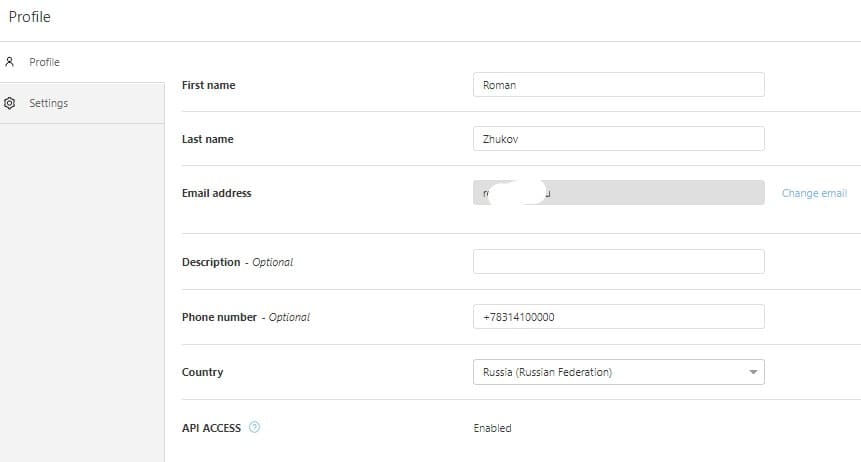Click the Profile page heading

30,17
